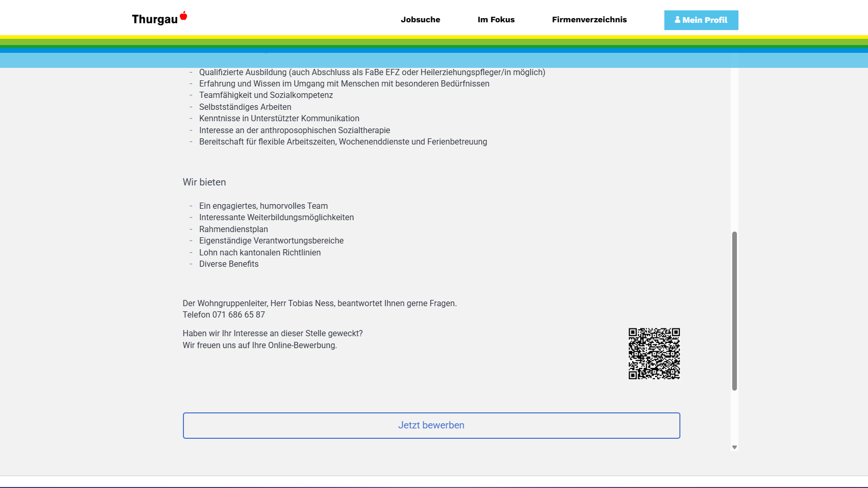Click the scrollbar down arrow
Image resolution: width=868 pixels, height=488 pixels.
[734, 447]
